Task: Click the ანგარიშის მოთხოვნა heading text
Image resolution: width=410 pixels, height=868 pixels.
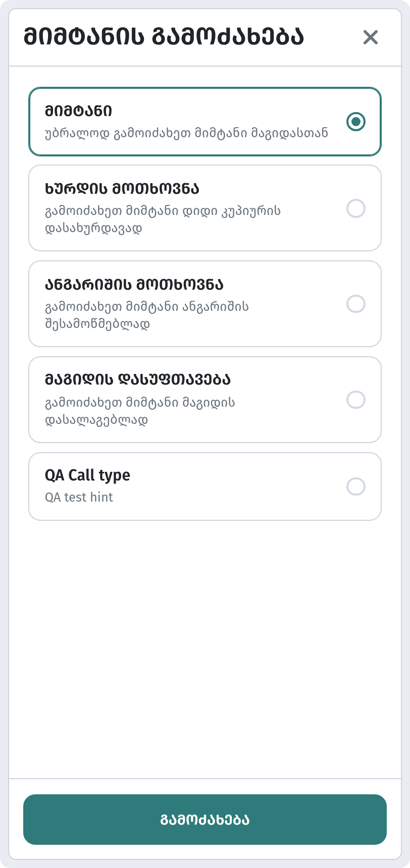Action: [134, 285]
